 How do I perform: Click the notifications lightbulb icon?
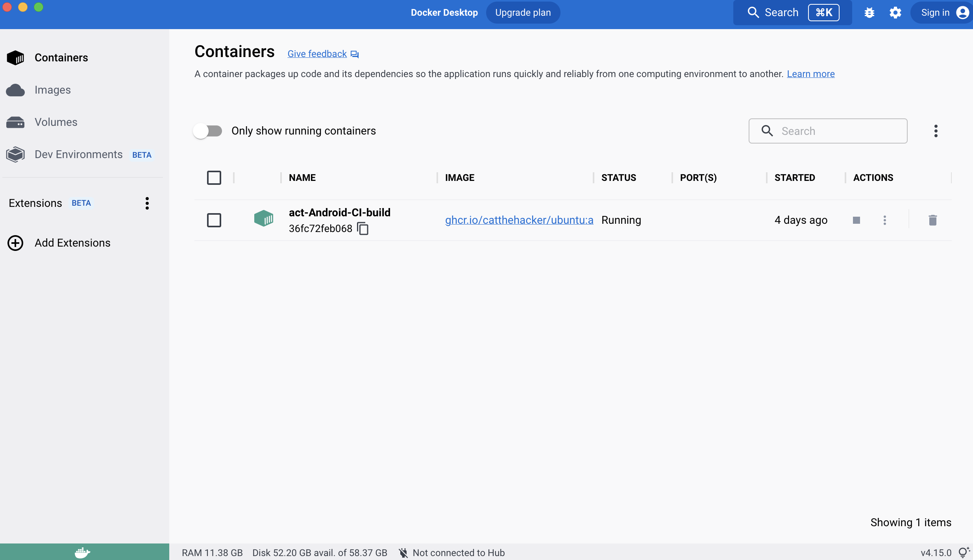point(964,553)
